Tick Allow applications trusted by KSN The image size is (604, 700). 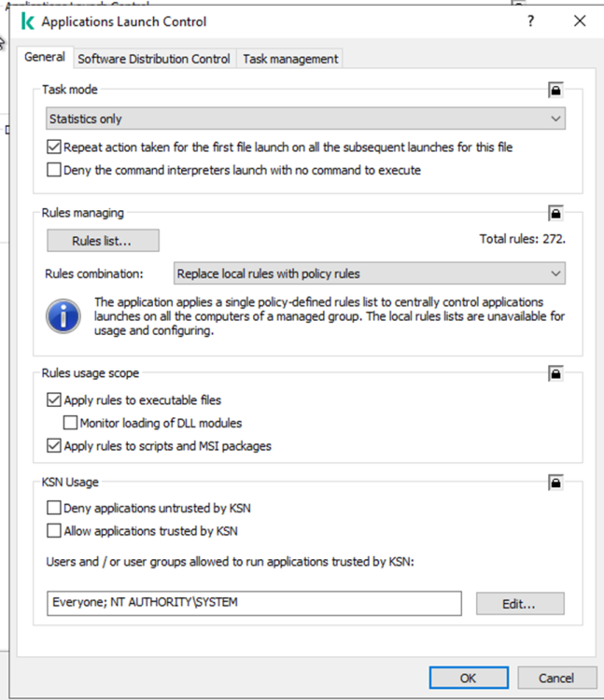click(53, 531)
